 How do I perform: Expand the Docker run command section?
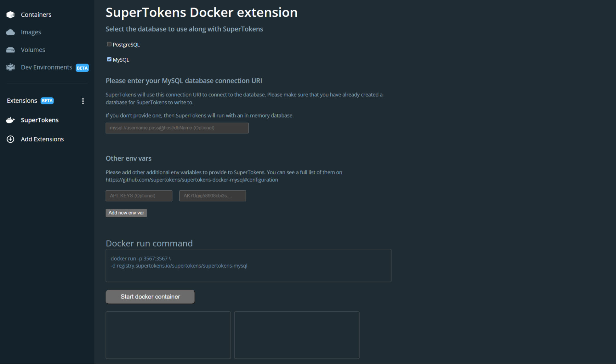pyautogui.click(x=149, y=243)
